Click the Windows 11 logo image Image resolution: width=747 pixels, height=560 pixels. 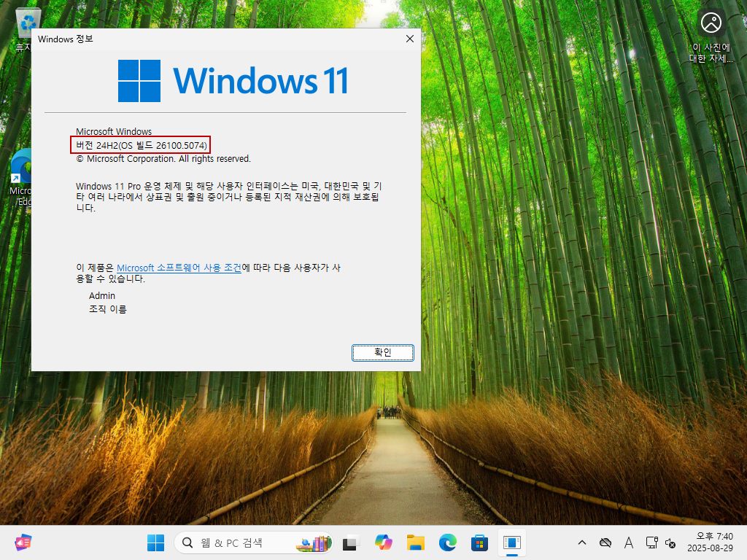coord(233,81)
